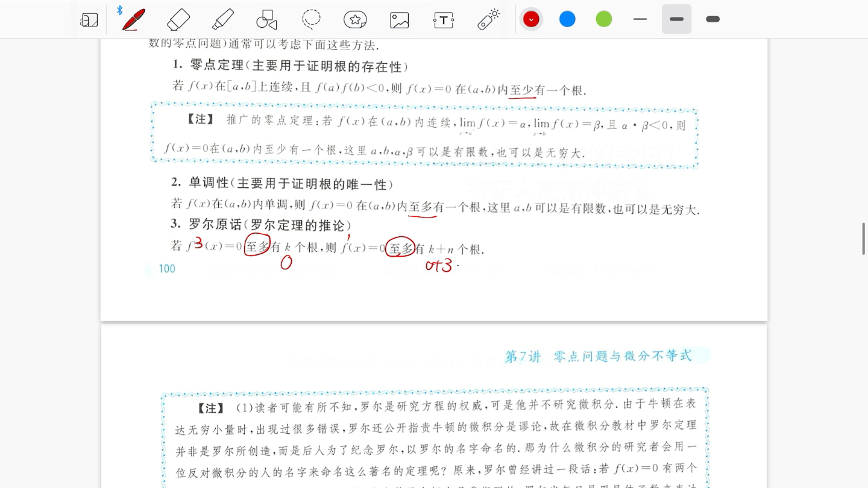Click '【注】' before '(1)读者可能有所不知'
Image resolution: width=868 pixels, height=488 pixels.
click(211, 408)
